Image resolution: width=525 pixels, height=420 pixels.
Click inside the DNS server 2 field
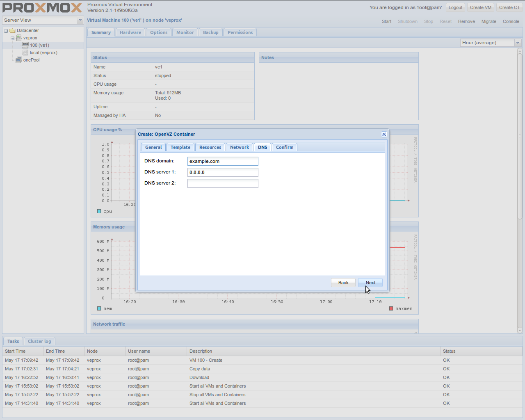pos(223,183)
